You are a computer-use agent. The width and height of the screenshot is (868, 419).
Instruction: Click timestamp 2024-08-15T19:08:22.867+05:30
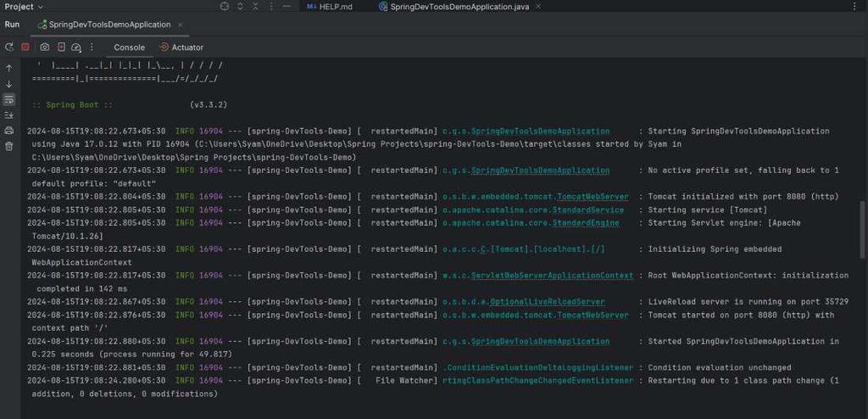[96, 302]
